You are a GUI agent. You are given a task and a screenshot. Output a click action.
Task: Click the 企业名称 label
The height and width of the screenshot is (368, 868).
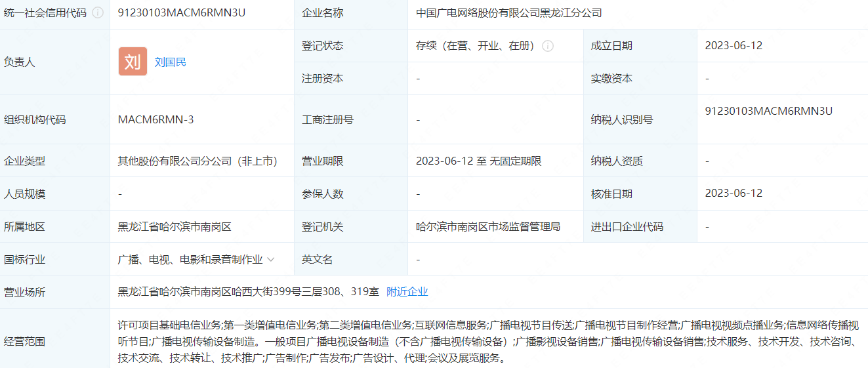[x=322, y=13]
